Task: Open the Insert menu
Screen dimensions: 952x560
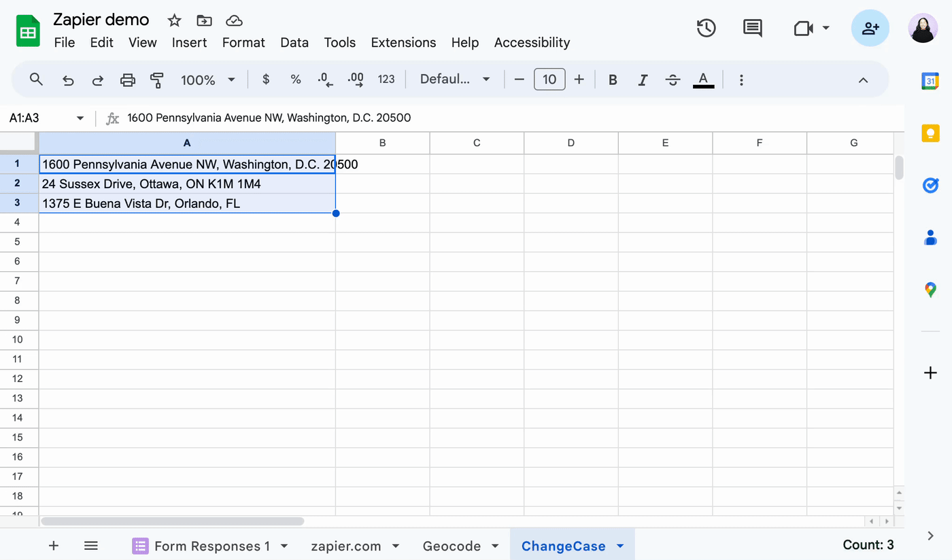Action: pyautogui.click(x=189, y=43)
